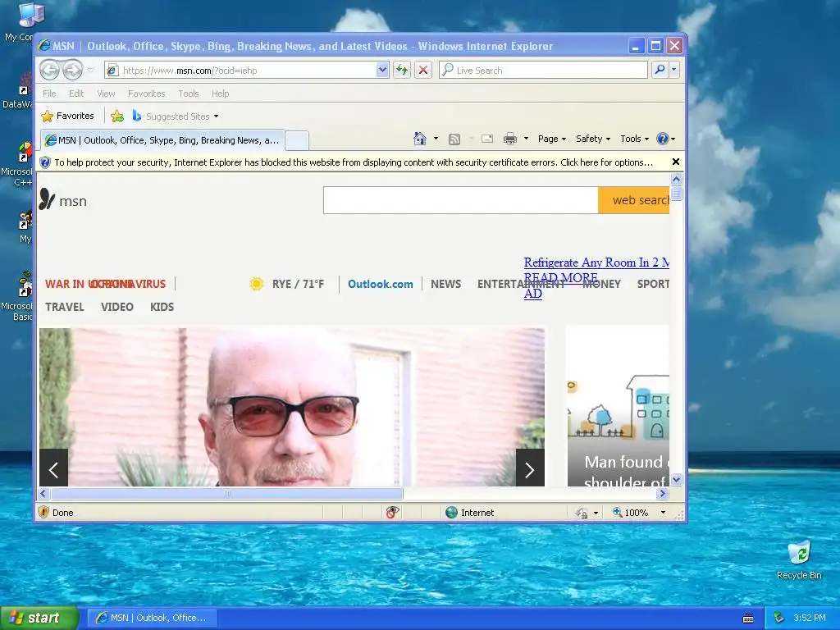This screenshot has width=840, height=630.
Task: Click the Live Search magnifier button
Action: [660, 70]
